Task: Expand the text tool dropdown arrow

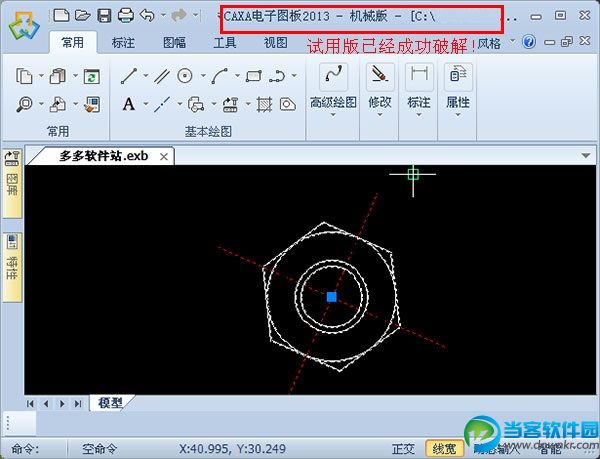Action: pyautogui.click(x=145, y=104)
